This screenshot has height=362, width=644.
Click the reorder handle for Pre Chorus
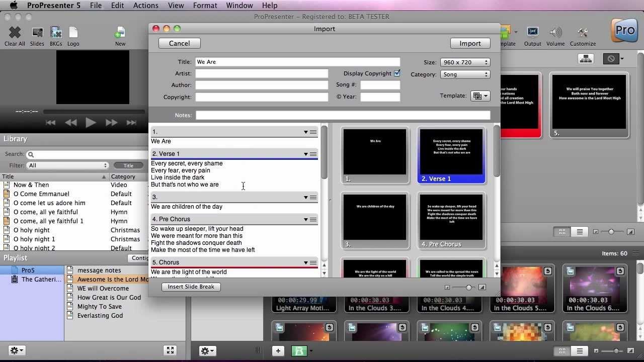(x=313, y=219)
